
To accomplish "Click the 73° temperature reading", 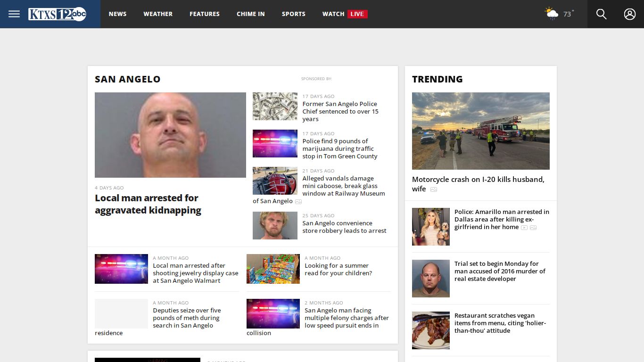I will pos(568,14).
